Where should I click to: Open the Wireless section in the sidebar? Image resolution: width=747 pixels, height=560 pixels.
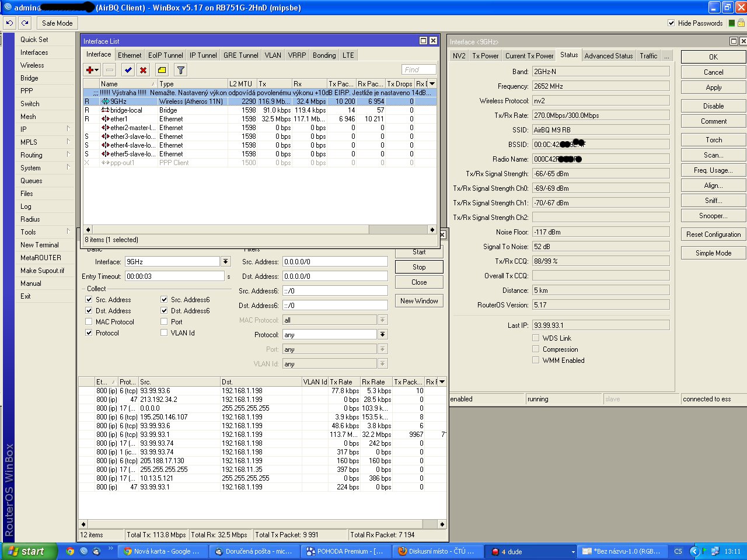click(32, 65)
